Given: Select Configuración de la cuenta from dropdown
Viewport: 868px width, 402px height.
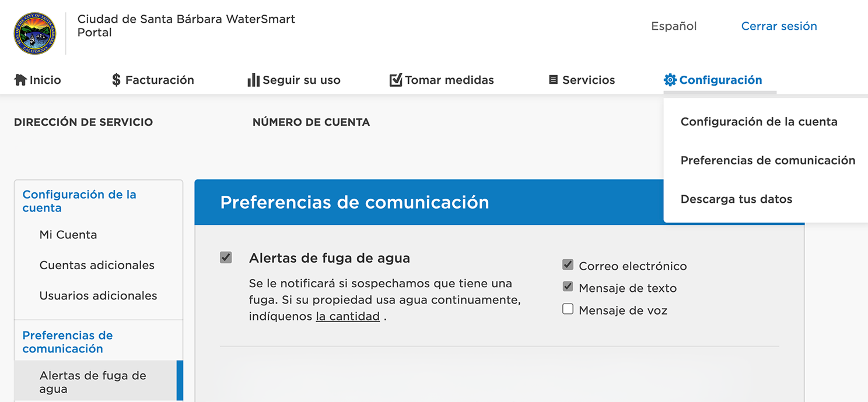Looking at the screenshot, I should tap(758, 122).
